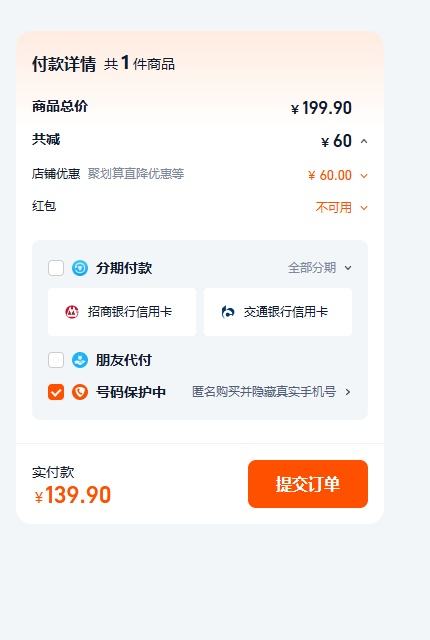Click the blue friend-pay icon
430x640 pixels.
click(80, 360)
